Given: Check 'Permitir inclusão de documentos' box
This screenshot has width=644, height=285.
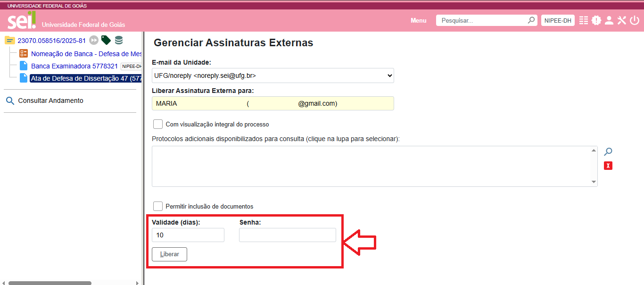Looking at the screenshot, I should coord(158,206).
